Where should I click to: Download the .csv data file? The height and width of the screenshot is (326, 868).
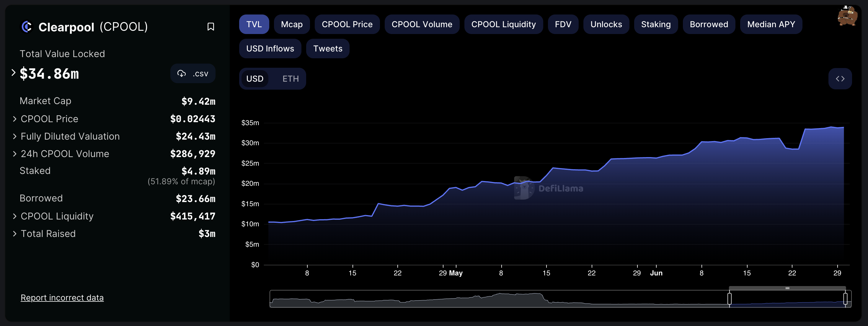200,74
